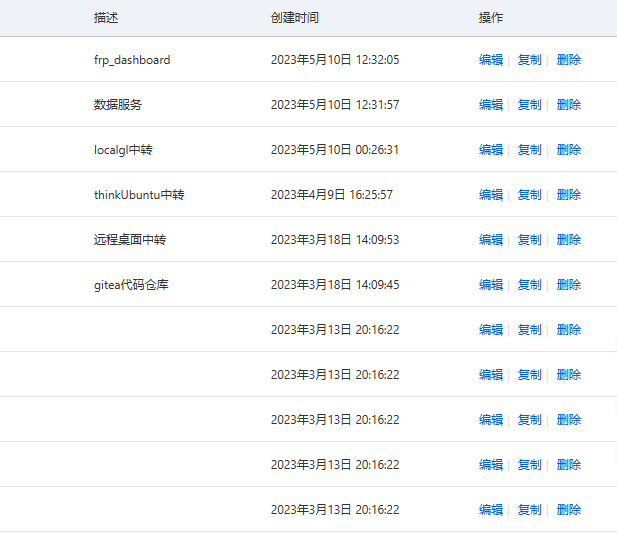The image size is (617, 542).
Task: Hit 删除 on the gitea代码仓库 row
Action: (x=568, y=285)
